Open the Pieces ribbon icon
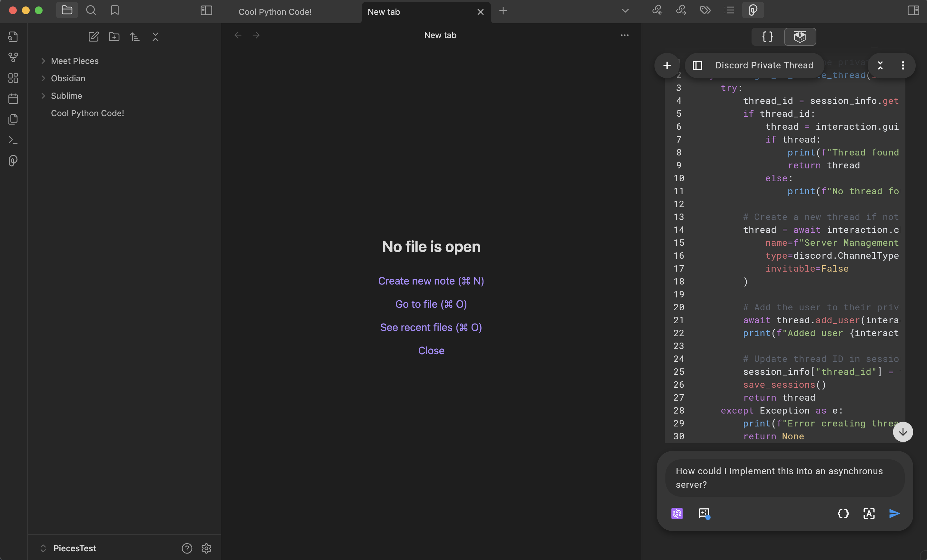 tap(13, 161)
